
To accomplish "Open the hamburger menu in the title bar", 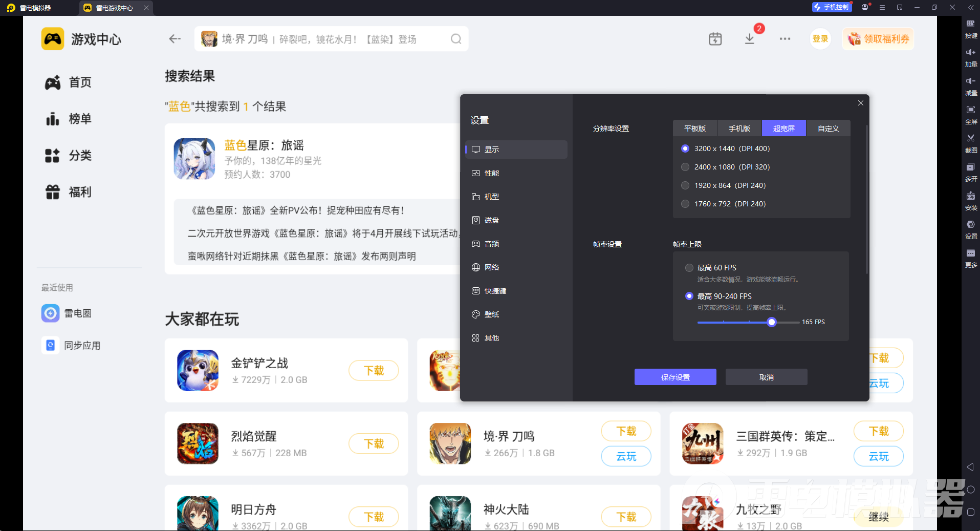I will tap(882, 8).
